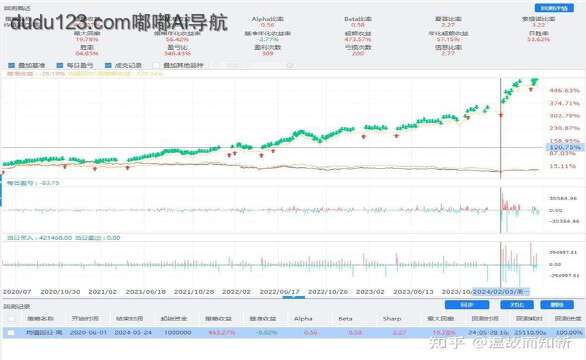
Task: Uncheck the 叠加基准 overlay checkbox
Action: (12, 65)
